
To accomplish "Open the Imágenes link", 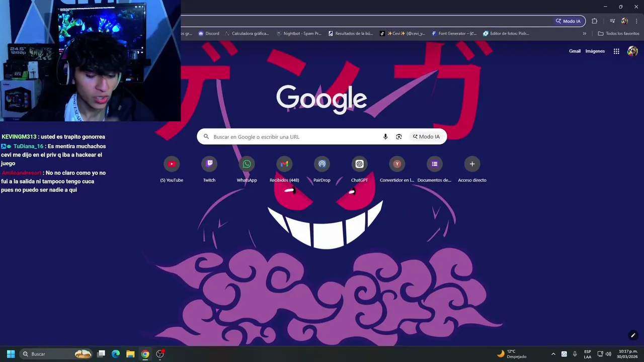I will 595,51.
